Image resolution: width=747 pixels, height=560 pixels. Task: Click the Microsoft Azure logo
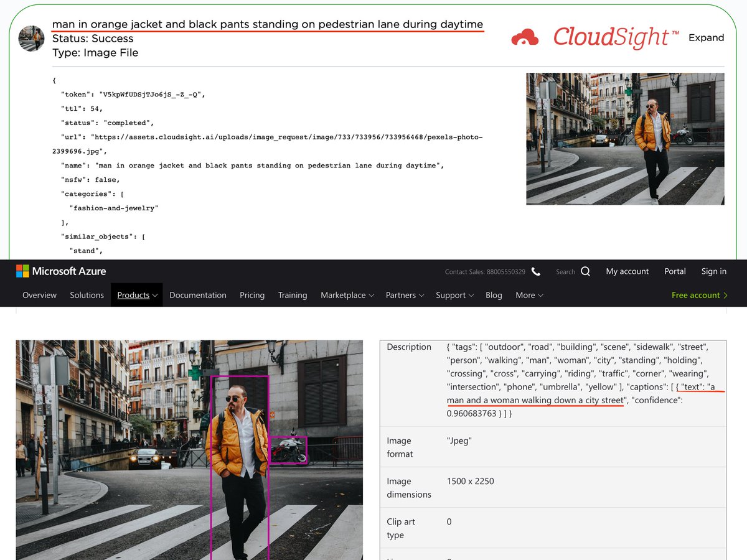click(x=61, y=271)
